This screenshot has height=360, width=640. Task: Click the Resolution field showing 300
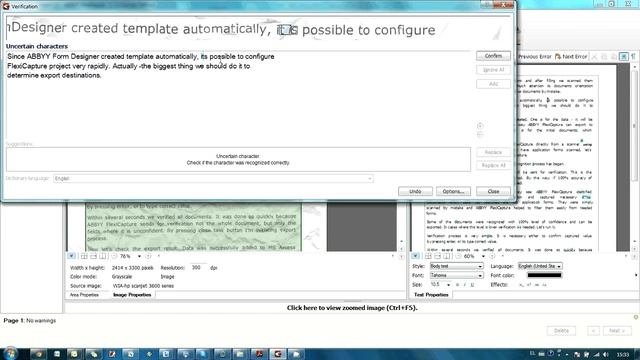click(198, 268)
